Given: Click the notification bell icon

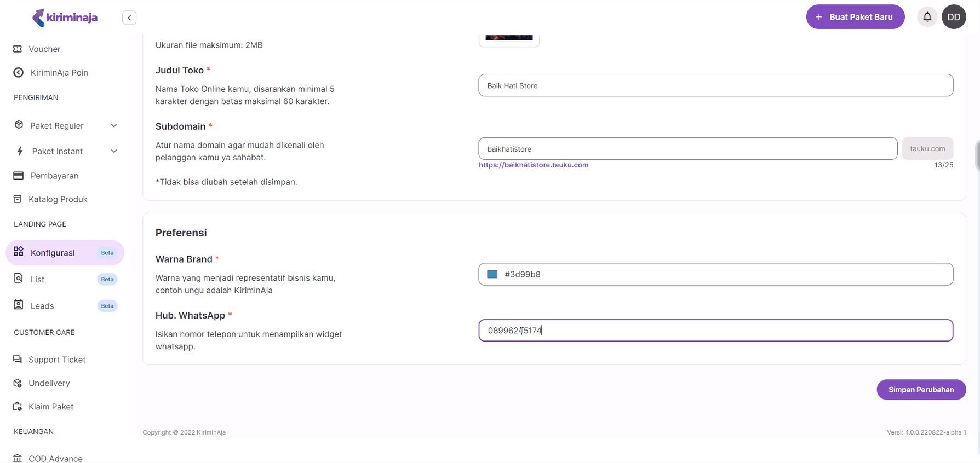Looking at the screenshot, I should (x=927, y=17).
